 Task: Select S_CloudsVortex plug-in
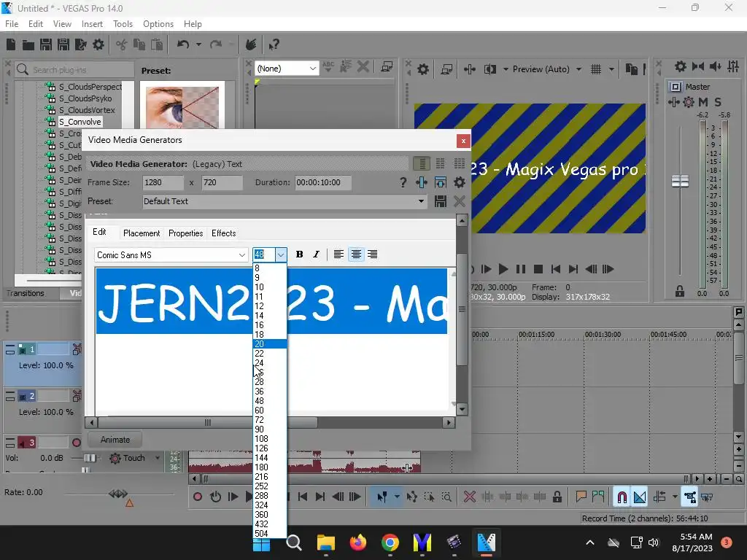[87, 110]
